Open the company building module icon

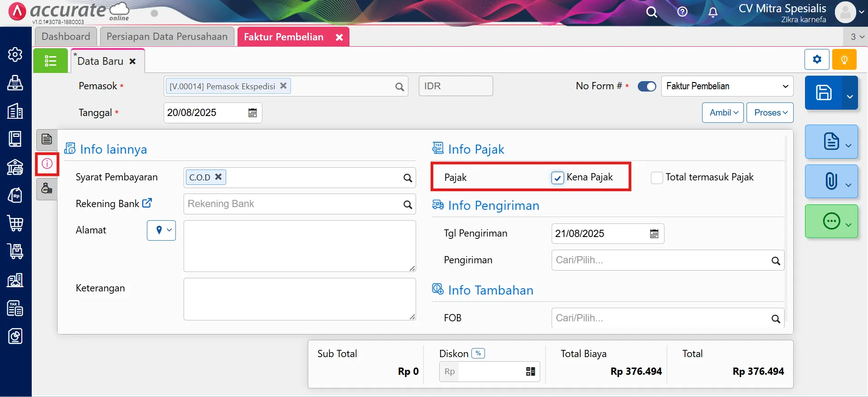(15, 111)
